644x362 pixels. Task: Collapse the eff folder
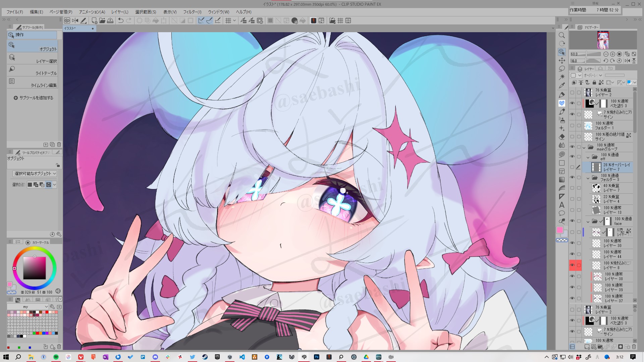pos(588,157)
